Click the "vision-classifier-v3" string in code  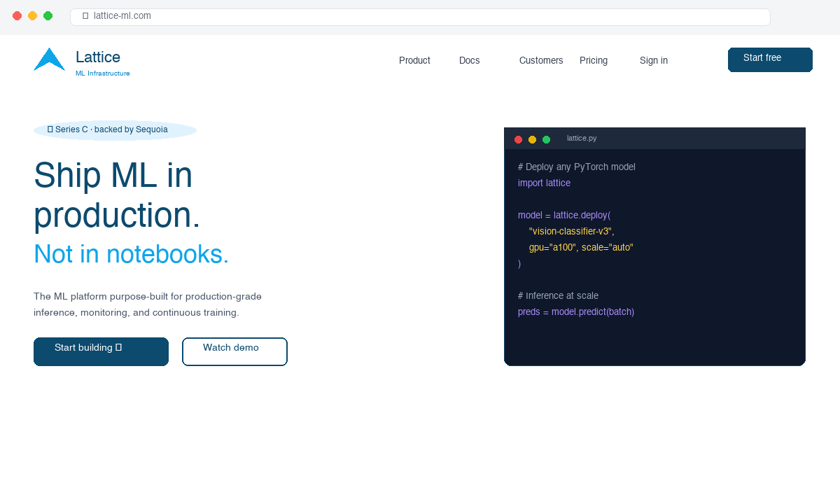pyautogui.click(x=571, y=232)
